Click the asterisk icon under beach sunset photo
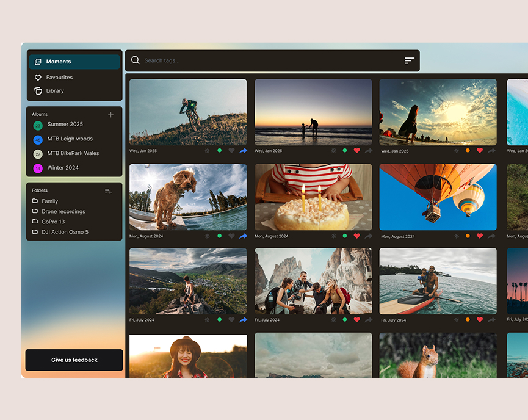This screenshot has width=528, height=420. click(x=333, y=151)
